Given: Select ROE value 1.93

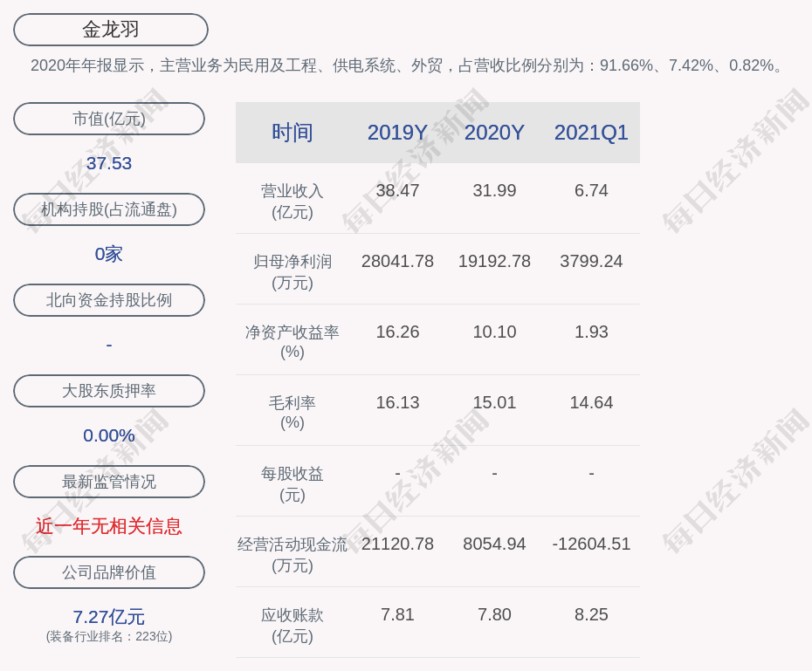Looking at the screenshot, I should coord(591,332).
